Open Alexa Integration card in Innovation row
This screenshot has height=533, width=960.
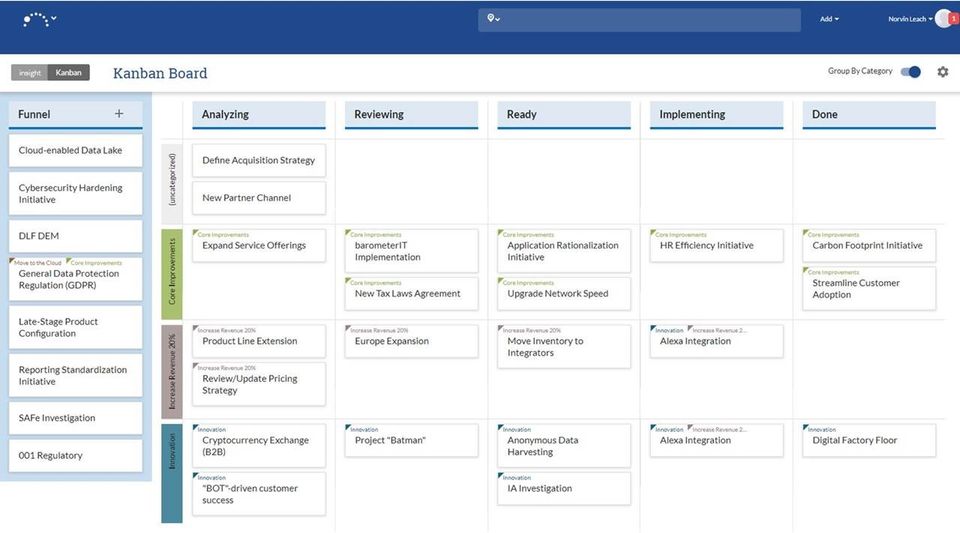coord(716,440)
